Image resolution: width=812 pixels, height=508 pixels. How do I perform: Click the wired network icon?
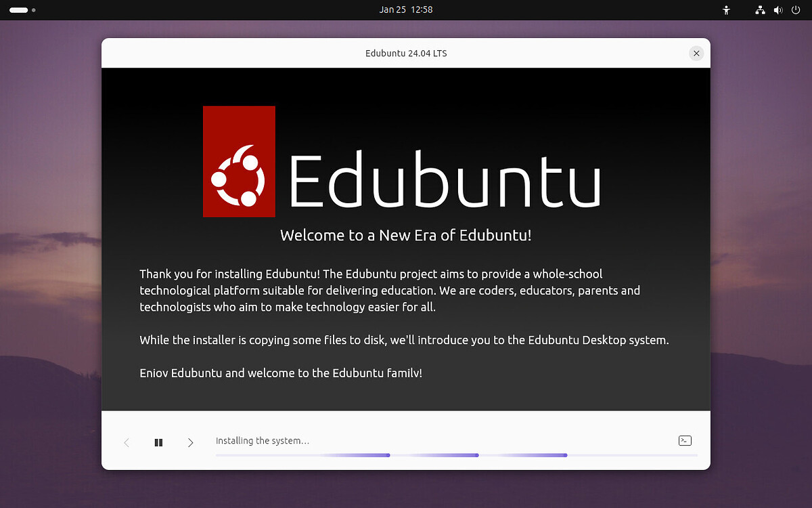click(760, 9)
